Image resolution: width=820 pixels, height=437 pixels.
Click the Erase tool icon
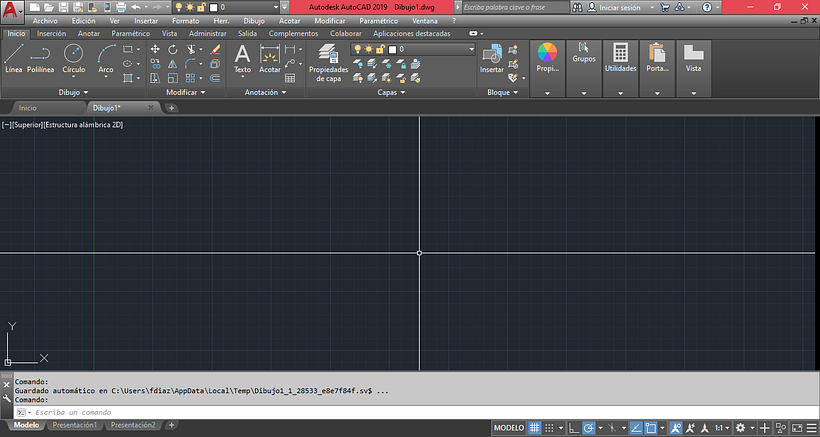(x=215, y=49)
